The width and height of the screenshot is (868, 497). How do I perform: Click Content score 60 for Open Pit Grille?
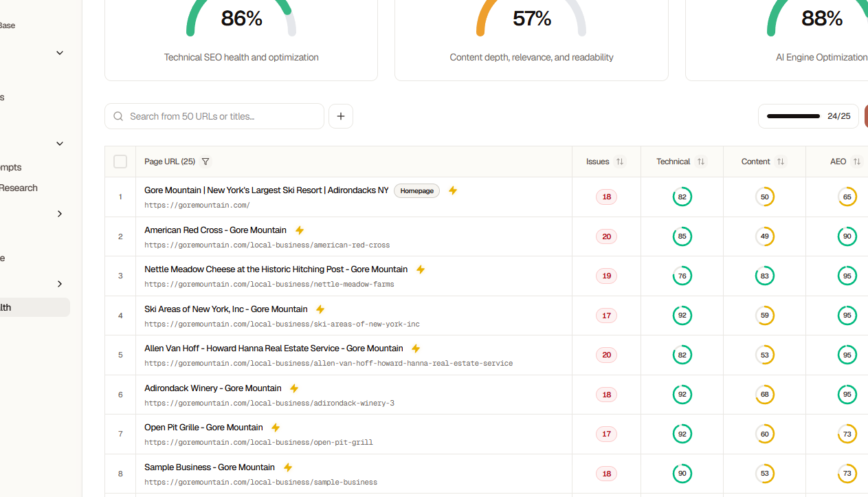pyautogui.click(x=764, y=434)
